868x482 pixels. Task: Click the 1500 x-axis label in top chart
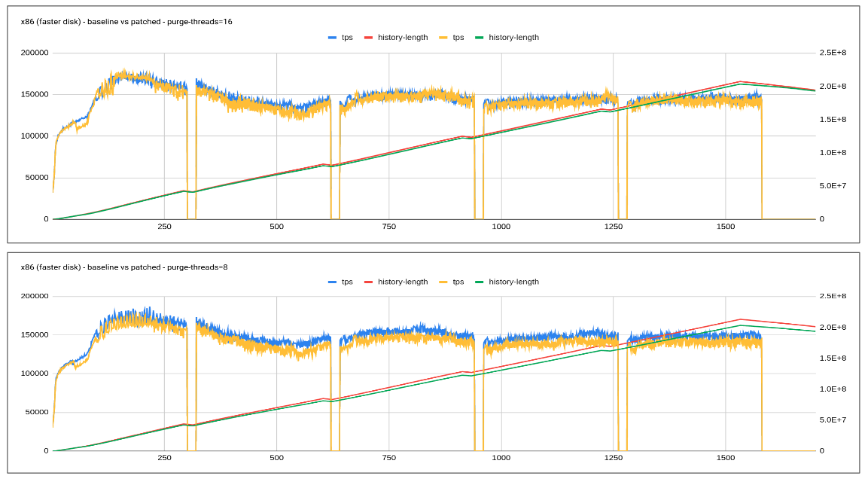point(725,227)
